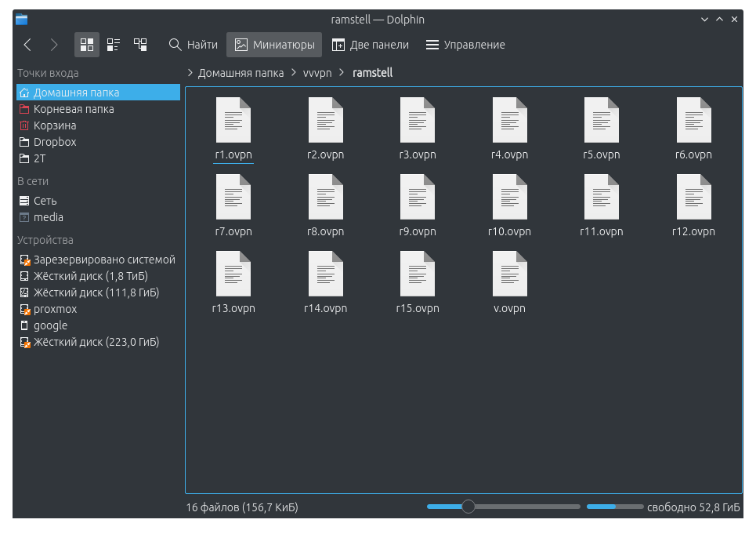This screenshot has height=534, width=756.
Task: Maximize the Dolphin window
Action: point(719,20)
